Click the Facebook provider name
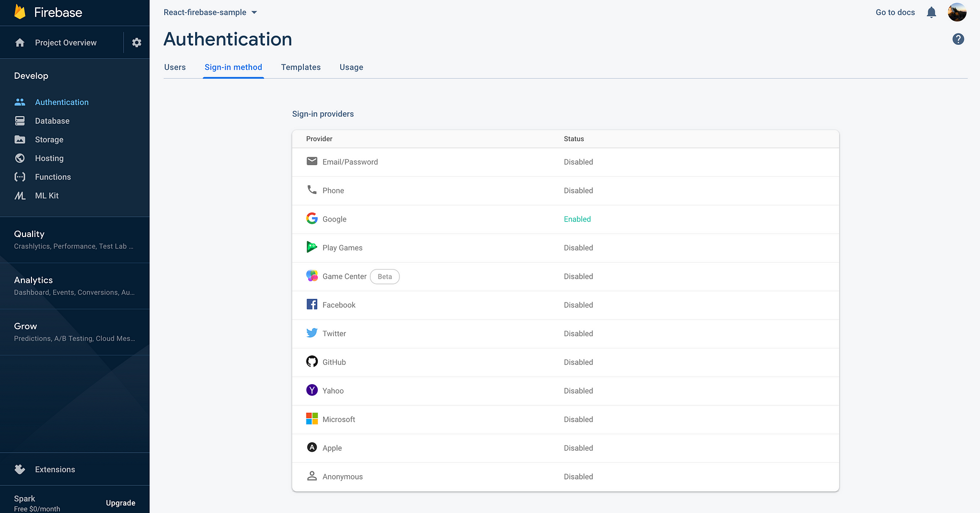This screenshot has height=513, width=980. click(339, 305)
